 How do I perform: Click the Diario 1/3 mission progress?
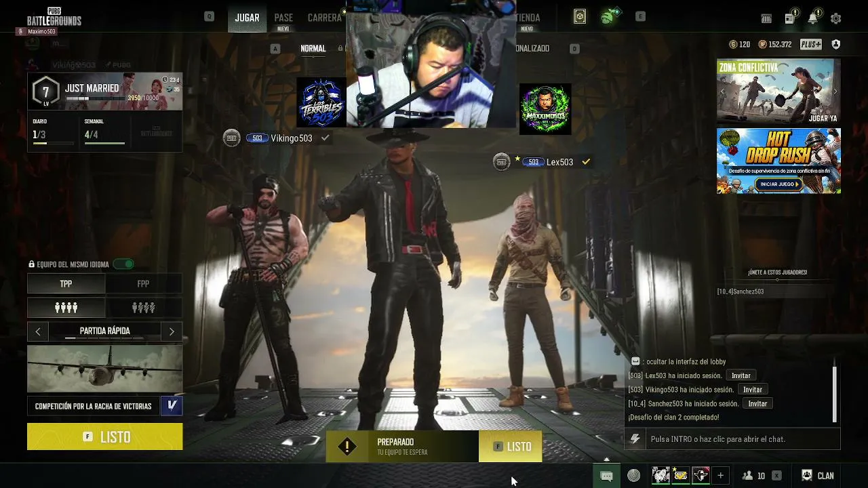pyautogui.click(x=53, y=131)
